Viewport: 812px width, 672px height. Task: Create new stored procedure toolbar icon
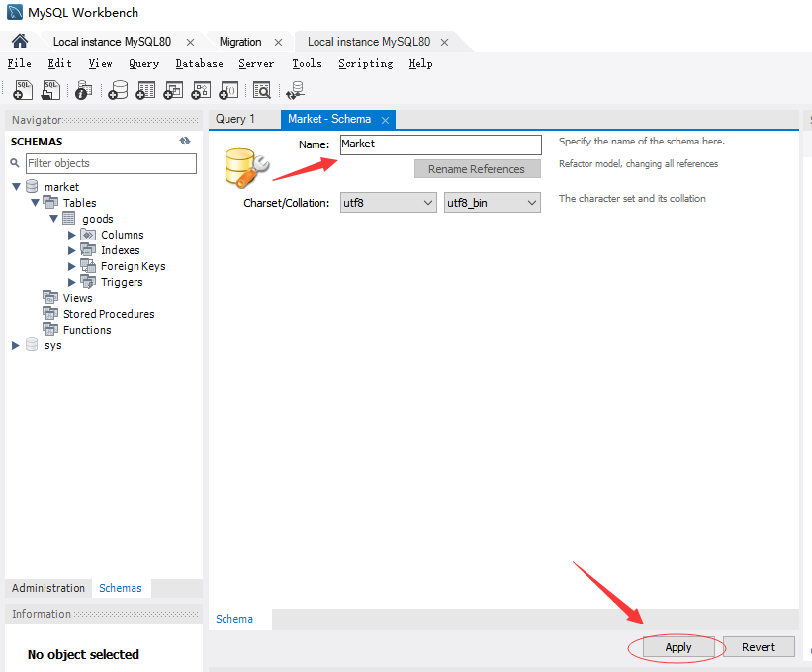201,90
